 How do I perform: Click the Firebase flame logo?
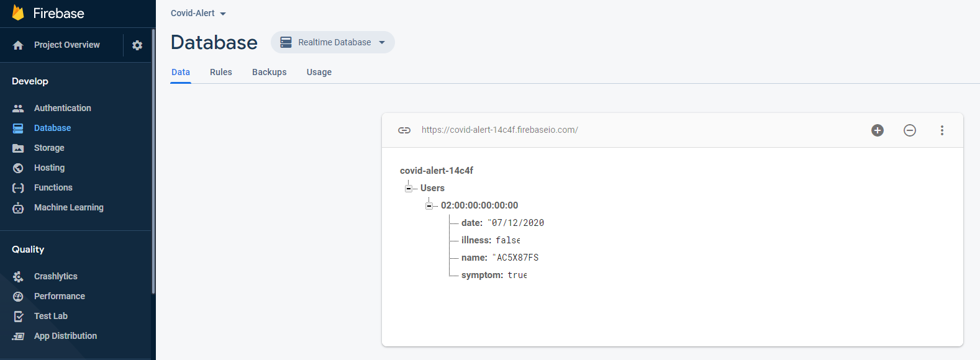coord(18,13)
